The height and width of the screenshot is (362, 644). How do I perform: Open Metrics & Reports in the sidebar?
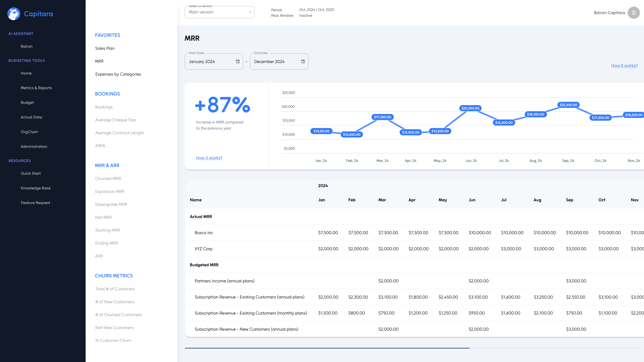(36, 88)
